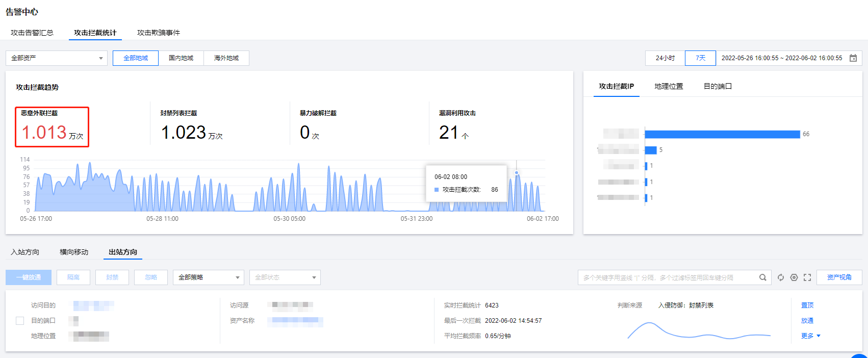Open the calendar date picker icon
The image size is (868, 358).
click(x=853, y=58)
